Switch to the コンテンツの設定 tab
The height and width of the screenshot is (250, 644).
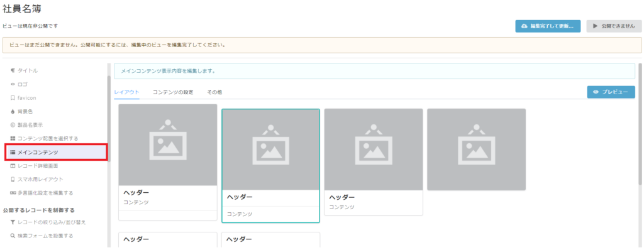pyautogui.click(x=173, y=92)
